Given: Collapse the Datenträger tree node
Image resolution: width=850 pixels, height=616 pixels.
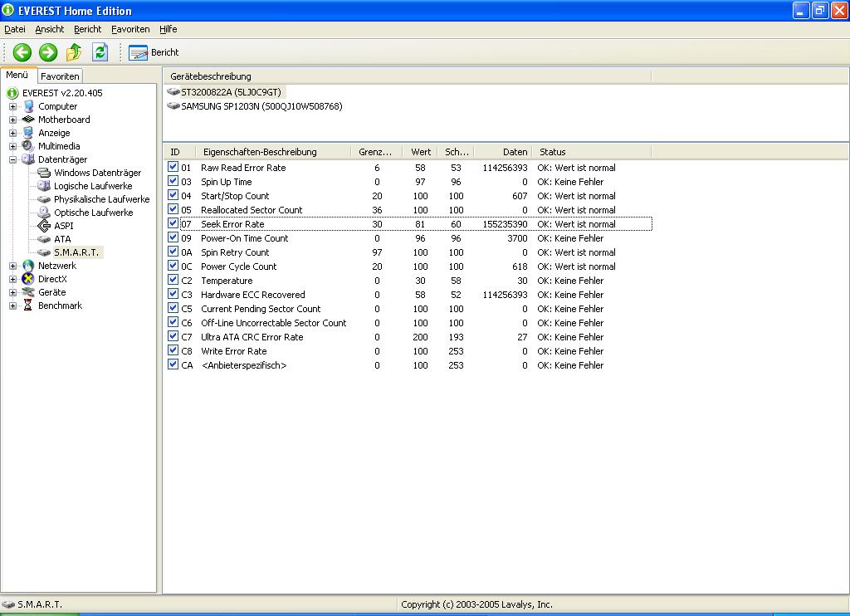Looking at the screenshot, I should [12, 159].
